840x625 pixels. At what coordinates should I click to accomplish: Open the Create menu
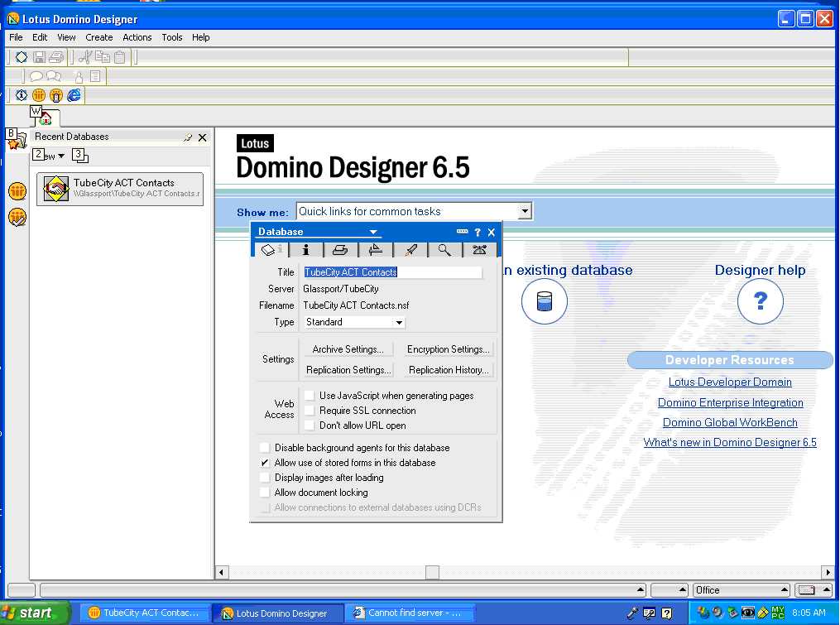click(99, 37)
